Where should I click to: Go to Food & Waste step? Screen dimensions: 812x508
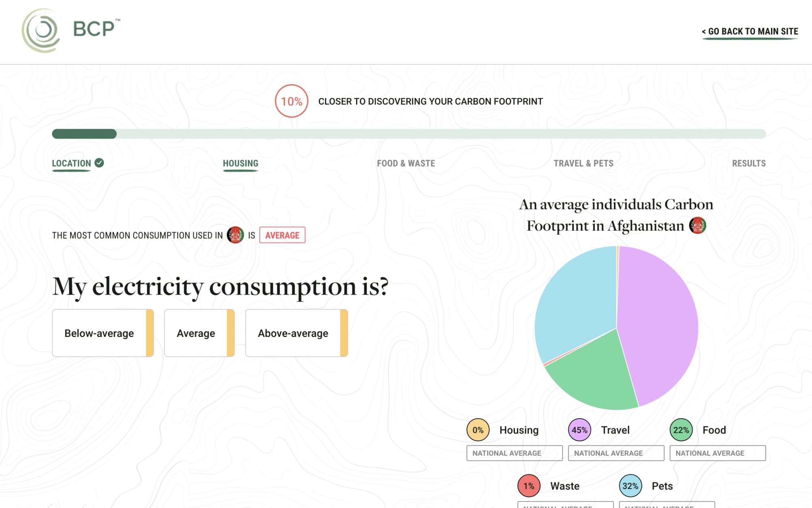(x=406, y=163)
